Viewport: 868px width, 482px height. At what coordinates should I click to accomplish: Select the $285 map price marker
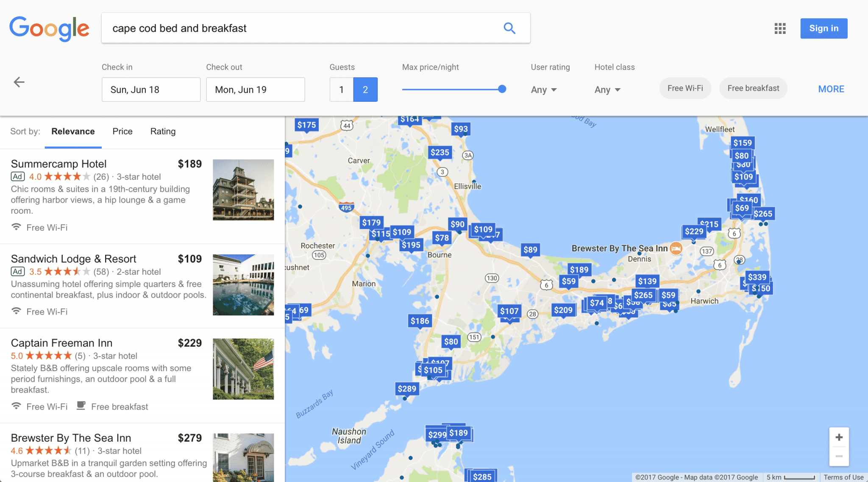pyautogui.click(x=482, y=476)
